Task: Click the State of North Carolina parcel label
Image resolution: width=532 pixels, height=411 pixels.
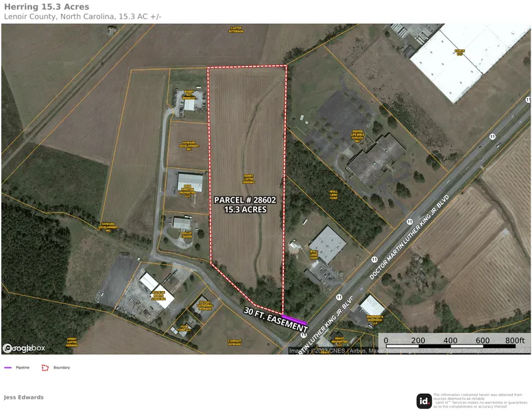Action: 158,296
